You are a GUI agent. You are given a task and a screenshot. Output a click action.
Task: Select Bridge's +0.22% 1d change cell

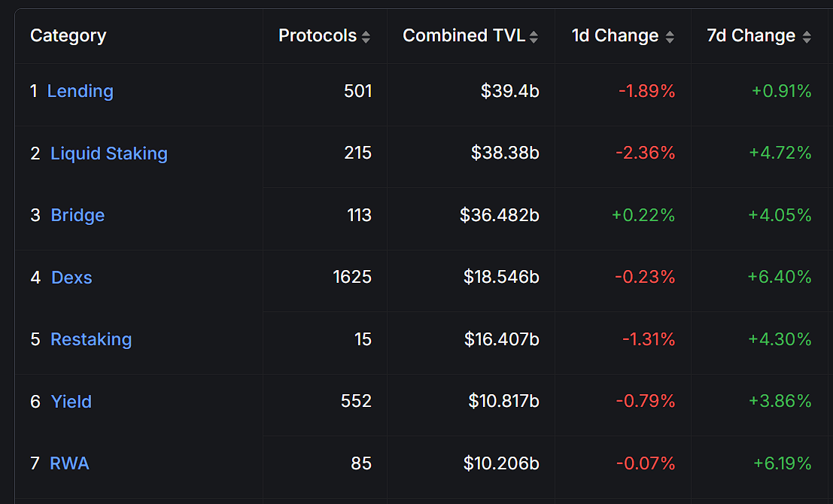(623, 219)
